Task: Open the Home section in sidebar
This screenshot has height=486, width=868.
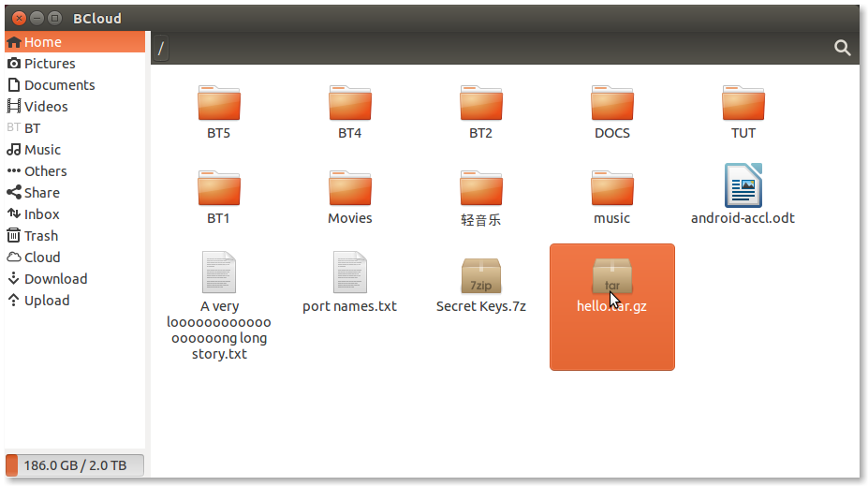Action: (x=75, y=42)
